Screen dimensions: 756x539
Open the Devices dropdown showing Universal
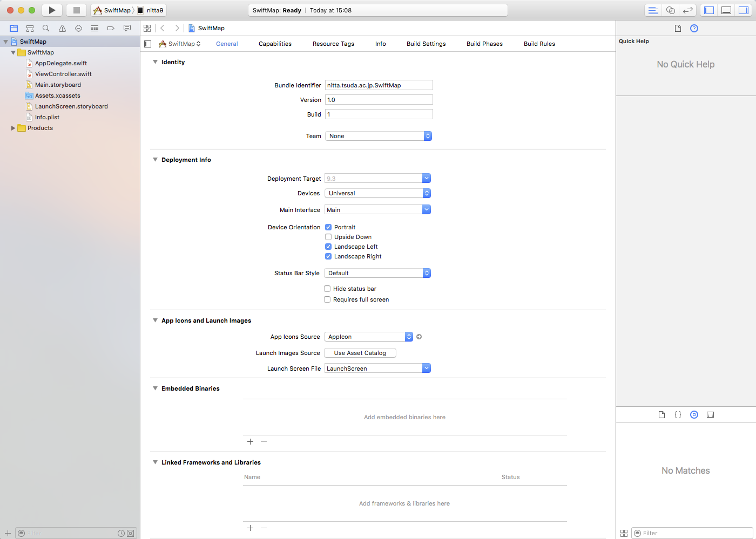tap(377, 193)
